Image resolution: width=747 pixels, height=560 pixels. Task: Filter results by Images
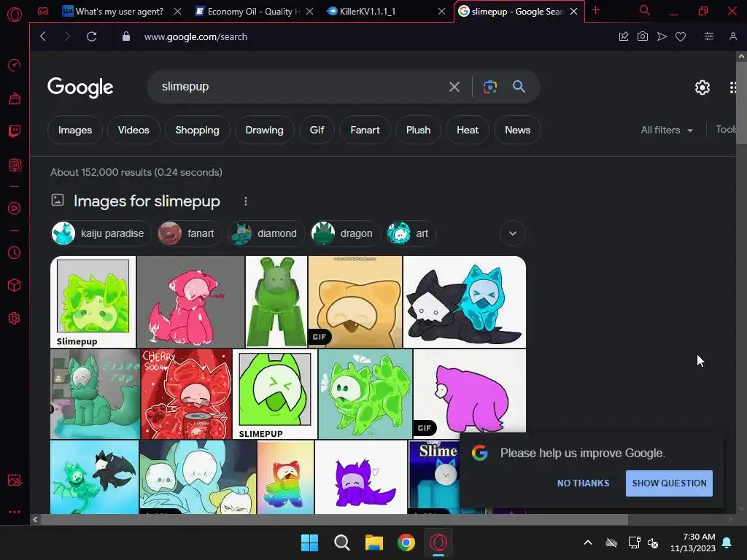click(75, 130)
